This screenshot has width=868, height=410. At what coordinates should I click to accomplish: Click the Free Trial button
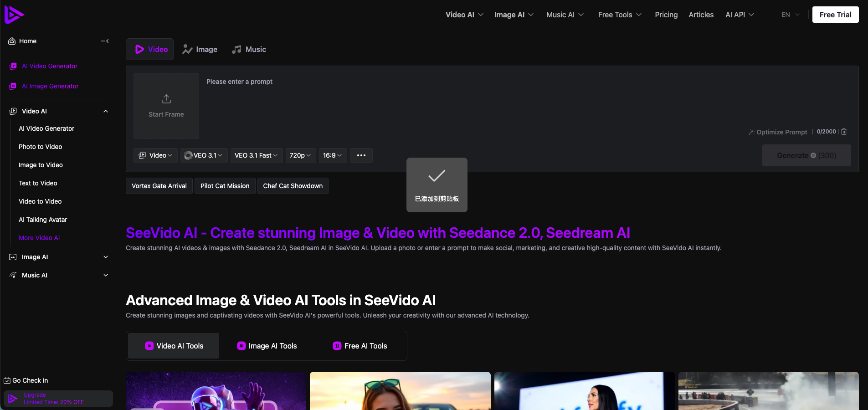835,15
